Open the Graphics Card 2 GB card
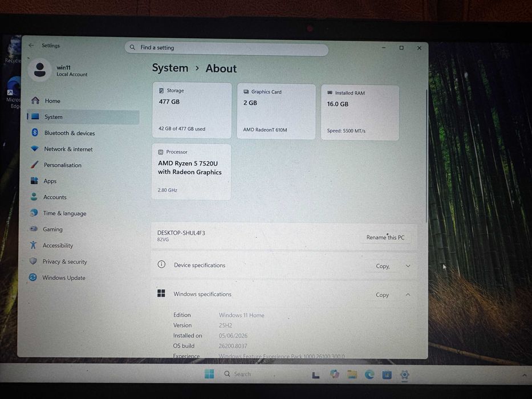The width and height of the screenshot is (532, 399). pyautogui.click(x=276, y=111)
